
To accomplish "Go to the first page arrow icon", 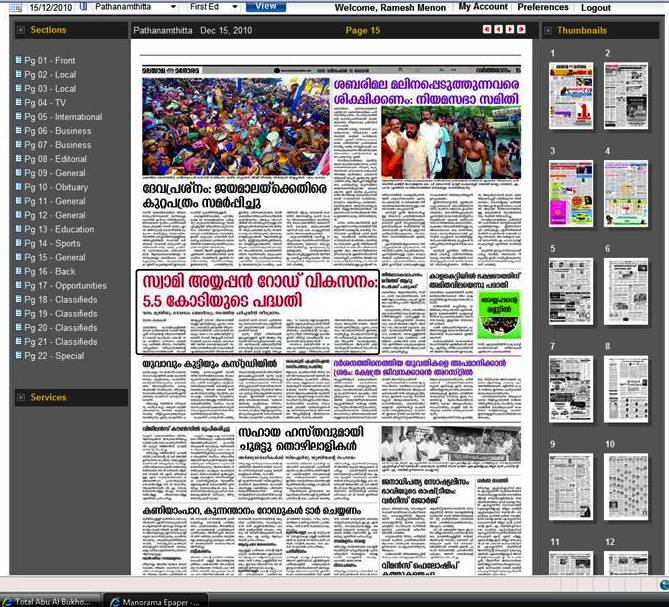I will click(487, 30).
